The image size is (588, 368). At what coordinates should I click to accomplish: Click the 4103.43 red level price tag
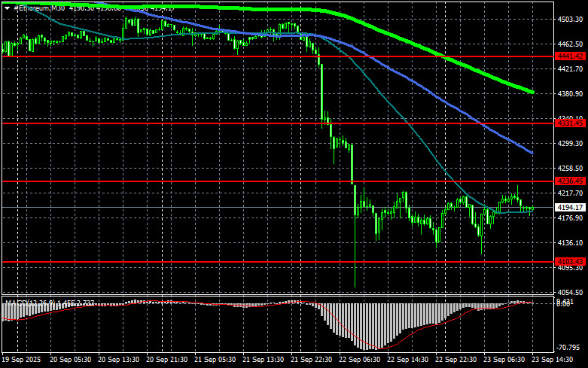point(571,262)
